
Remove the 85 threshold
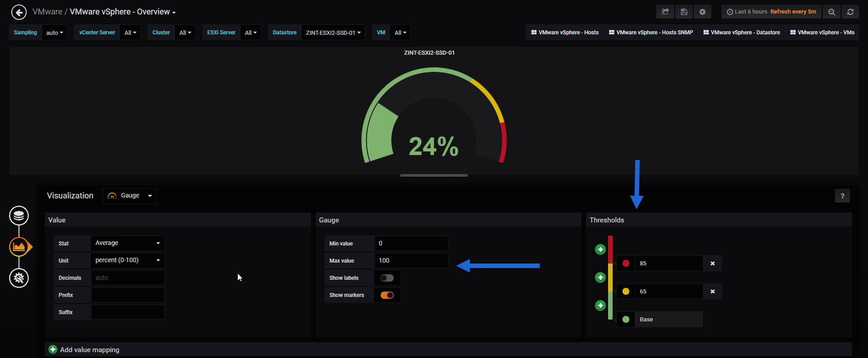(712, 264)
